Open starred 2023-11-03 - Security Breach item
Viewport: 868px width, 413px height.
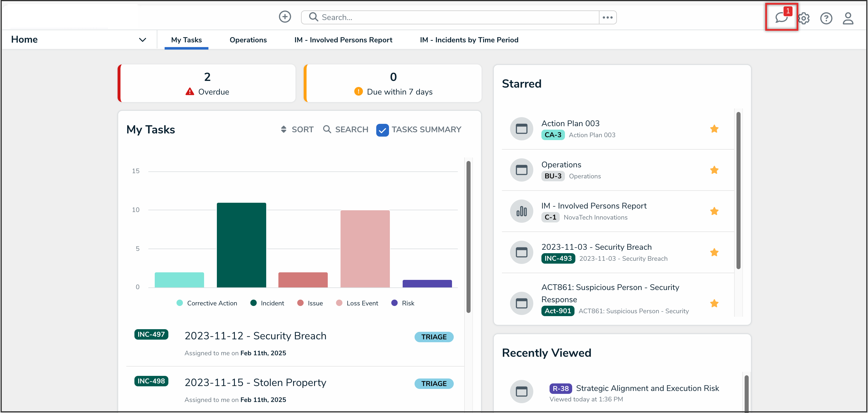(x=596, y=247)
